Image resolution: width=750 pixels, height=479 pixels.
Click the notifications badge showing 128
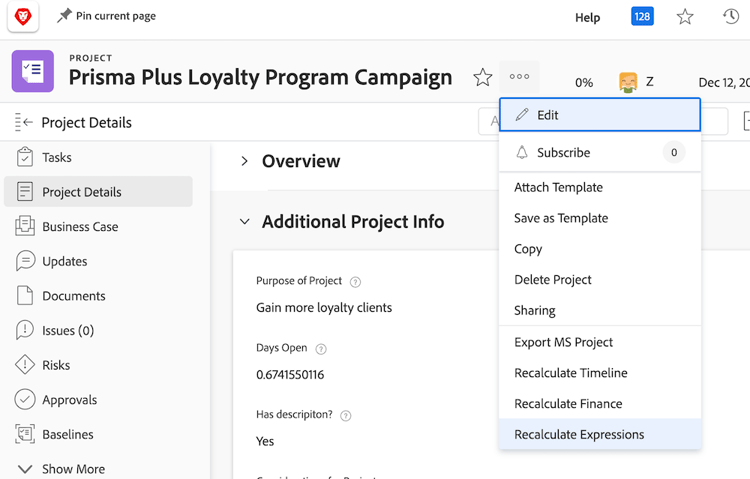click(x=642, y=17)
